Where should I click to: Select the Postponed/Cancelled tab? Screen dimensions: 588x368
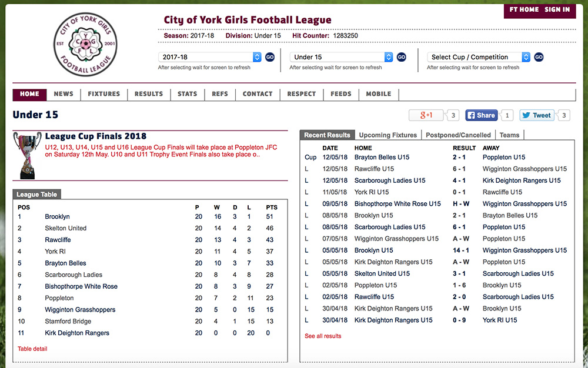(x=458, y=135)
